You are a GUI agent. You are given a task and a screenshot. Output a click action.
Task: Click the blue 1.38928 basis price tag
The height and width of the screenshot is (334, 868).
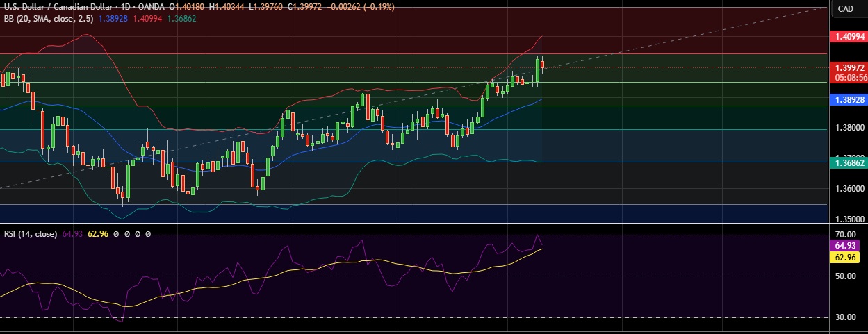click(849, 100)
